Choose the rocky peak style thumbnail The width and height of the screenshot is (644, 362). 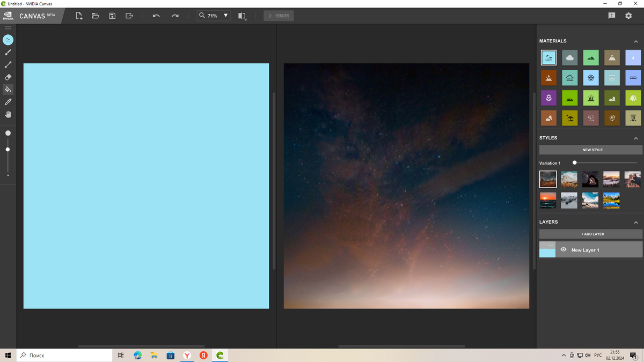coord(633,179)
